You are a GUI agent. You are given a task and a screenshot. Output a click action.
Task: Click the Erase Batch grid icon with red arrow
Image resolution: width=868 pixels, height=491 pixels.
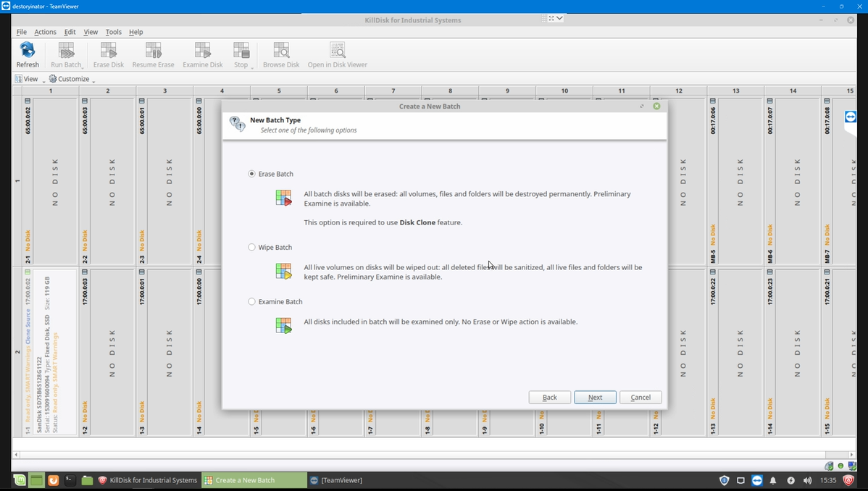(283, 198)
